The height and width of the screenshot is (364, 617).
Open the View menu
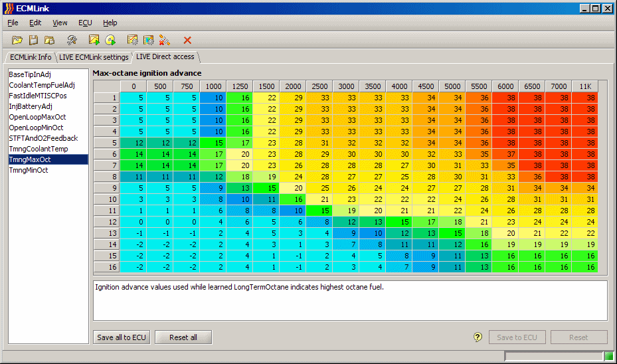(x=60, y=23)
